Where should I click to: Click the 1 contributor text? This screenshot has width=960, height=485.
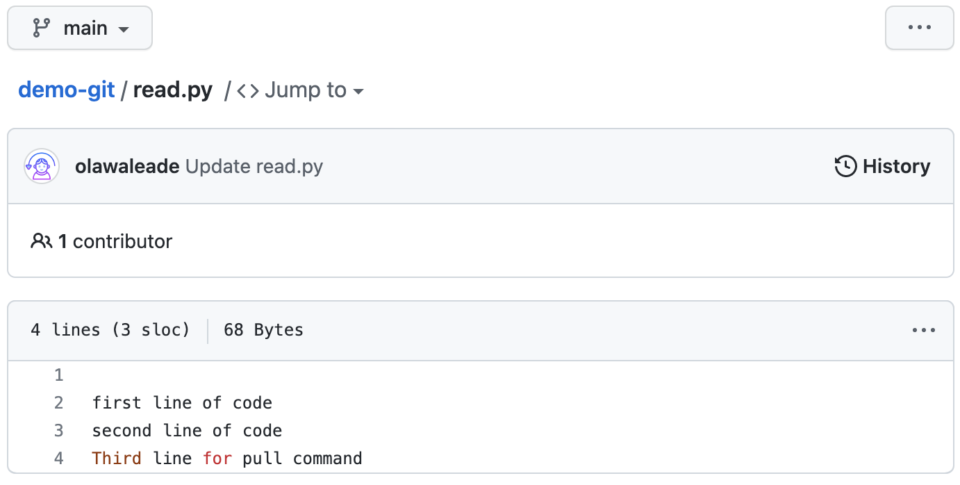point(115,241)
